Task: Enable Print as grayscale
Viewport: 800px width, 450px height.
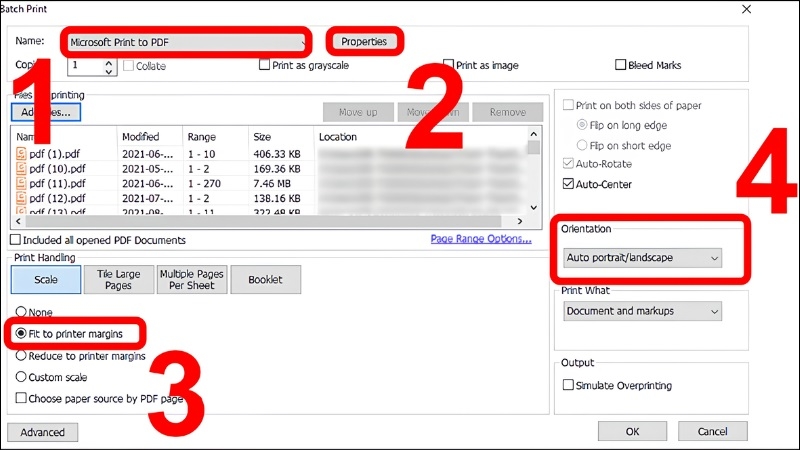Action: pyautogui.click(x=264, y=65)
